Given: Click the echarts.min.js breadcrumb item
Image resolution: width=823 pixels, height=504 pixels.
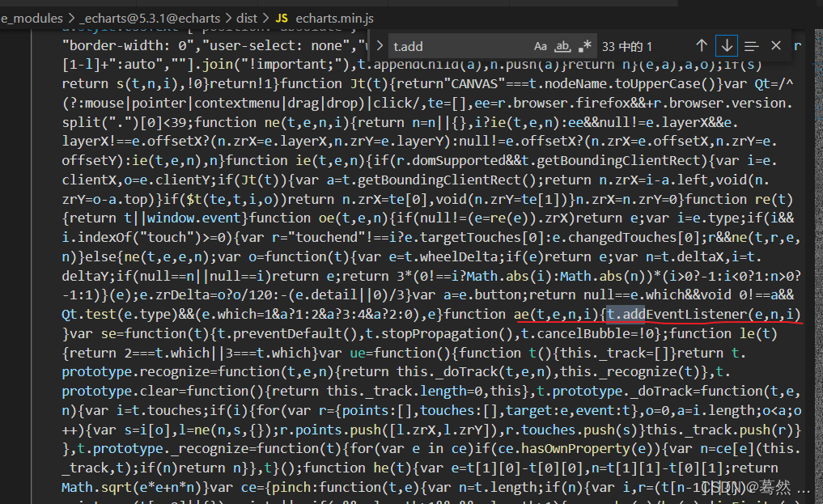Looking at the screenshot, I should [334, 19].
